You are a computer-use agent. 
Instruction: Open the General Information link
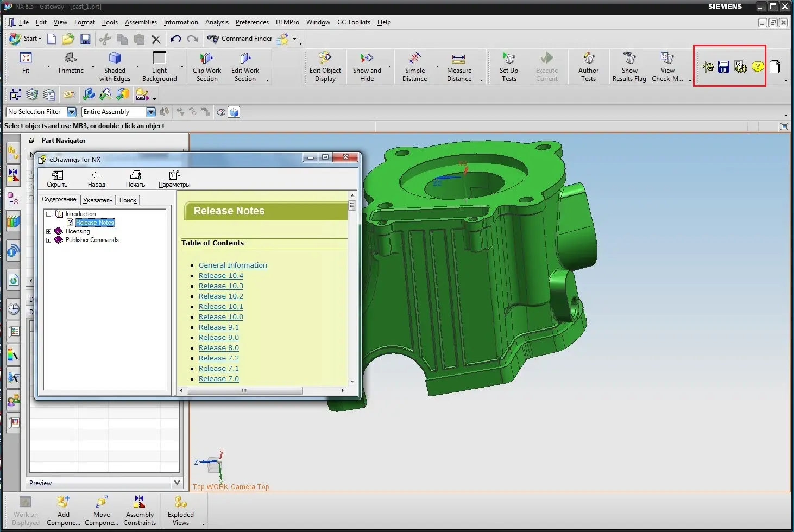(233, 265)
